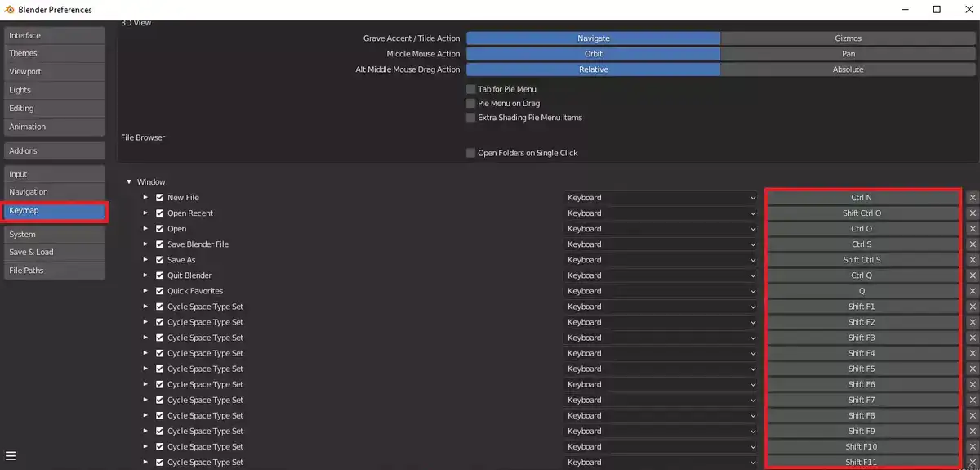Remove the Shift F1 keymap entry
The width and height of the screenshot is (980, 470).
pos(972,307)
